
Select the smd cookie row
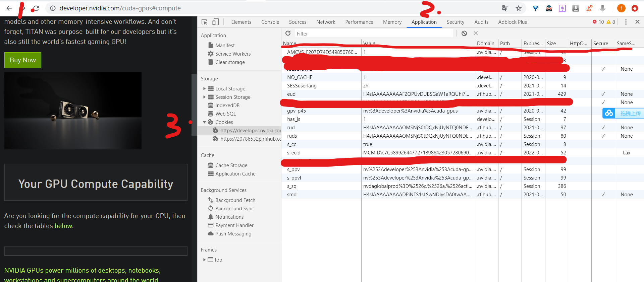(x=462, y=195)
